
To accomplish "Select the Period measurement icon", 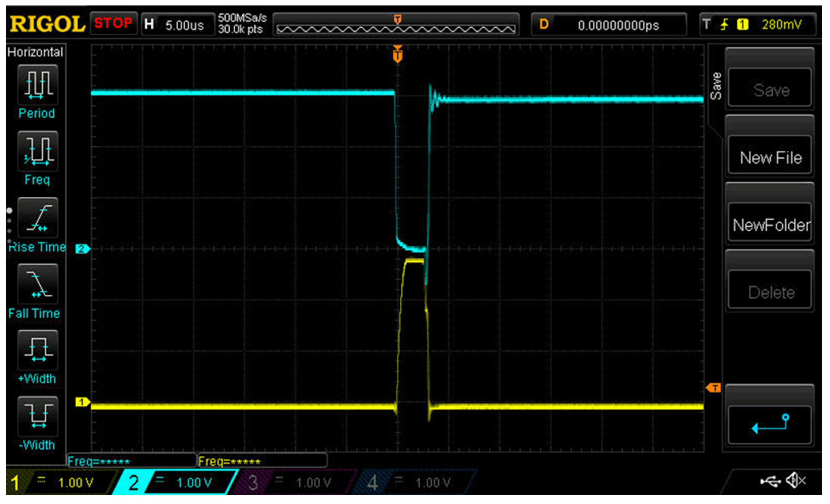I will tap(38, 85).
